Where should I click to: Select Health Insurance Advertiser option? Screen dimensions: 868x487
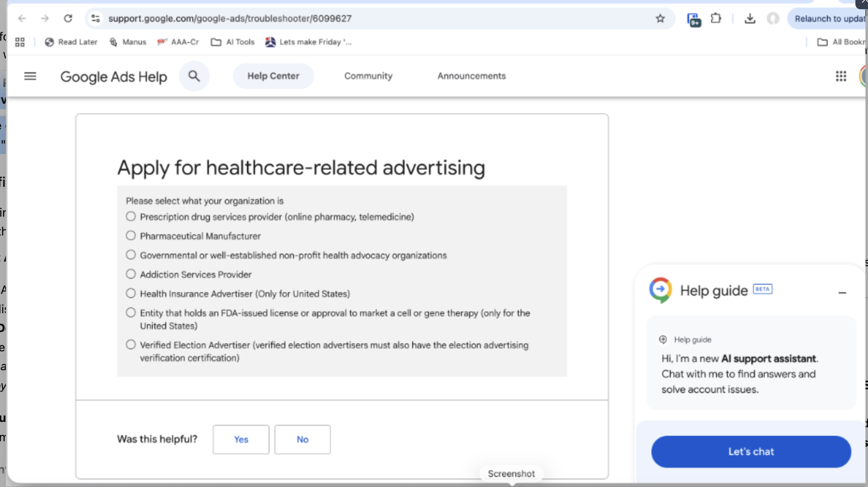pyautogui.click(x=131, y=293)
